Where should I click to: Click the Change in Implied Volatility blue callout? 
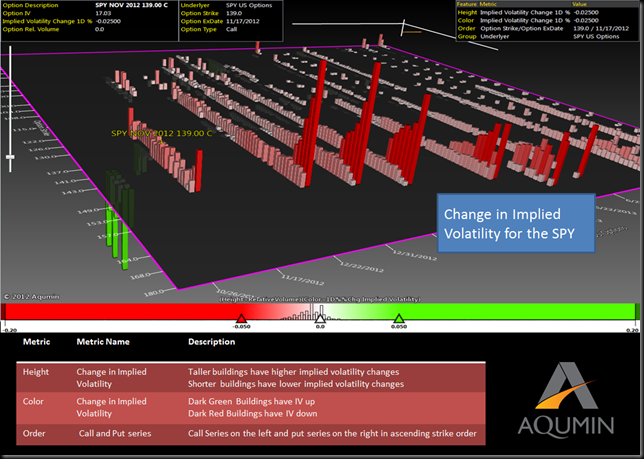tap(516, 223)
